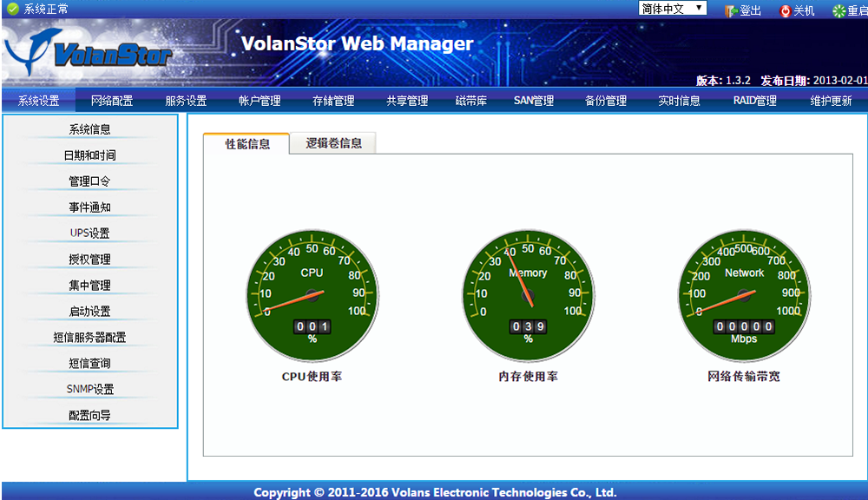This screenshot has height=500, width=868.
Task: Open 配置向导 in the sidebar
Action: pyautogui.click(x=89, y=416)
